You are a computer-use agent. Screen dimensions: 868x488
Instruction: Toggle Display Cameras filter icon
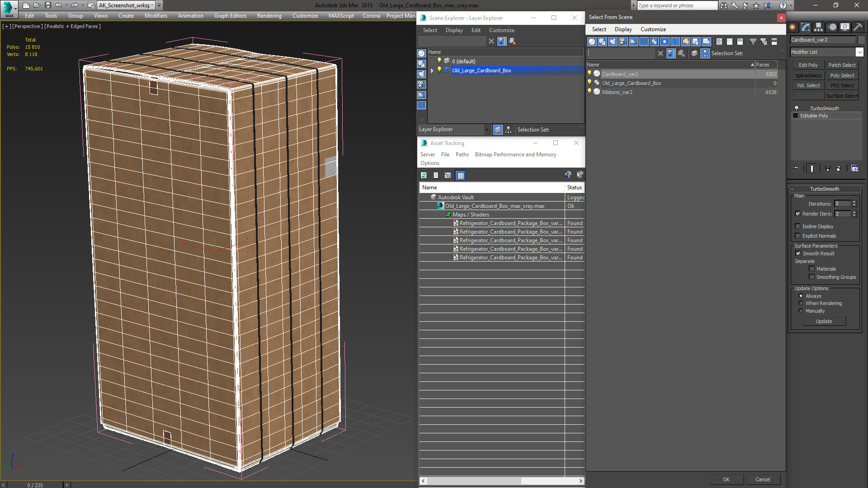click(623, 42)
